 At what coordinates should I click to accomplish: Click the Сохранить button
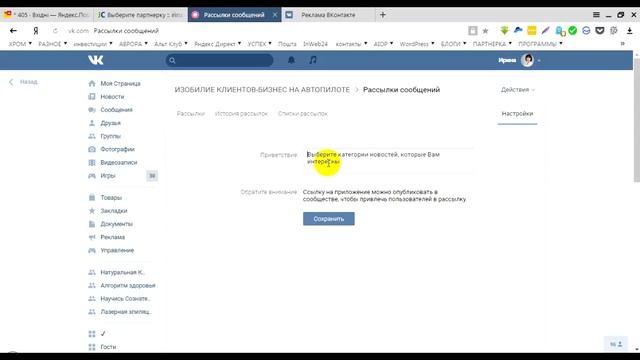pos(329,219)
